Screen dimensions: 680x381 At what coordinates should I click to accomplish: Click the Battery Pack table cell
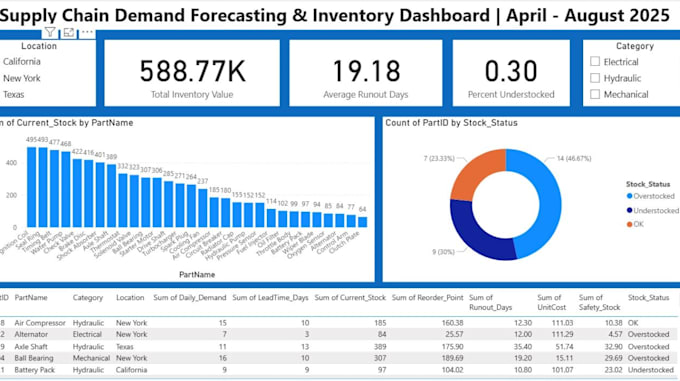coord(35,370)
